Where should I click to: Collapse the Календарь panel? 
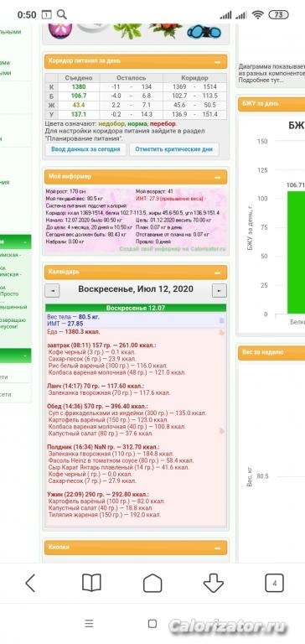218,273
